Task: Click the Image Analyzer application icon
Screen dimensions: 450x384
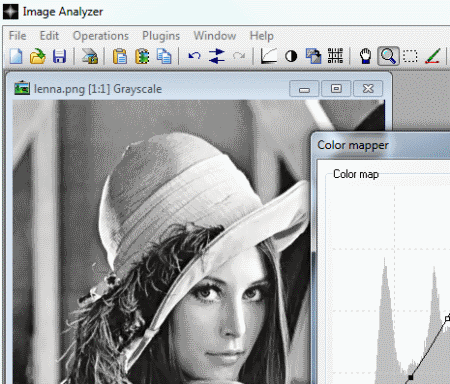Action: tap(11, 11)
